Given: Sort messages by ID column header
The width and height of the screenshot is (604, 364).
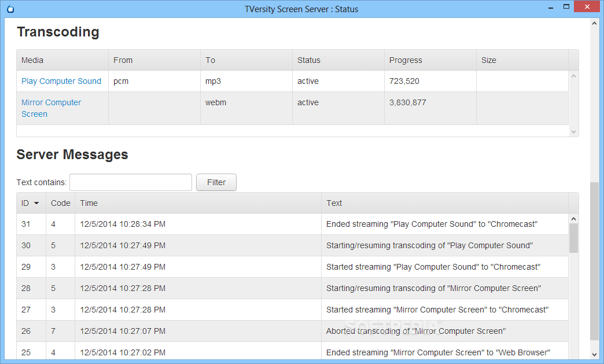Looking at the screenshot, I should pyautogui.click(x=31, y=203).
